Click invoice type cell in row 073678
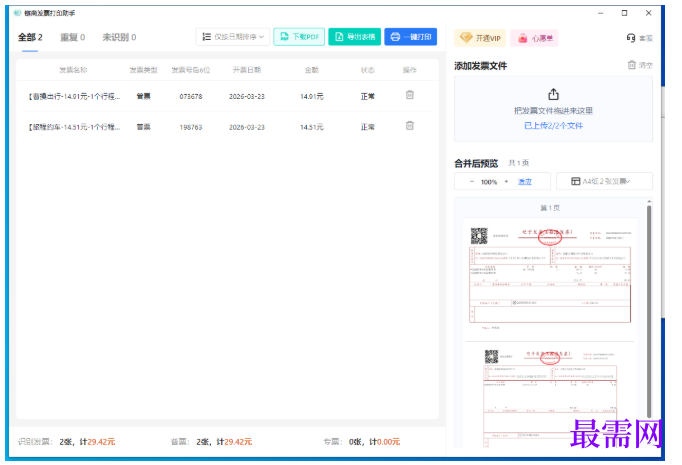682x465 pixels. click(x=143, y=97)
